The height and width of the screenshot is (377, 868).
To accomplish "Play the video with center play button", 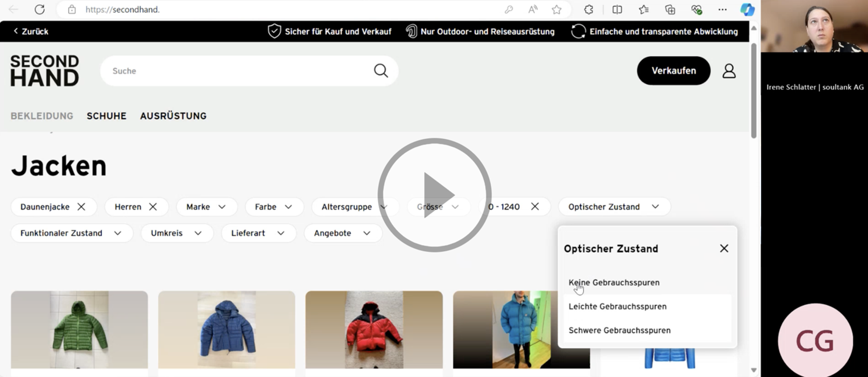I will click(434, 195).
